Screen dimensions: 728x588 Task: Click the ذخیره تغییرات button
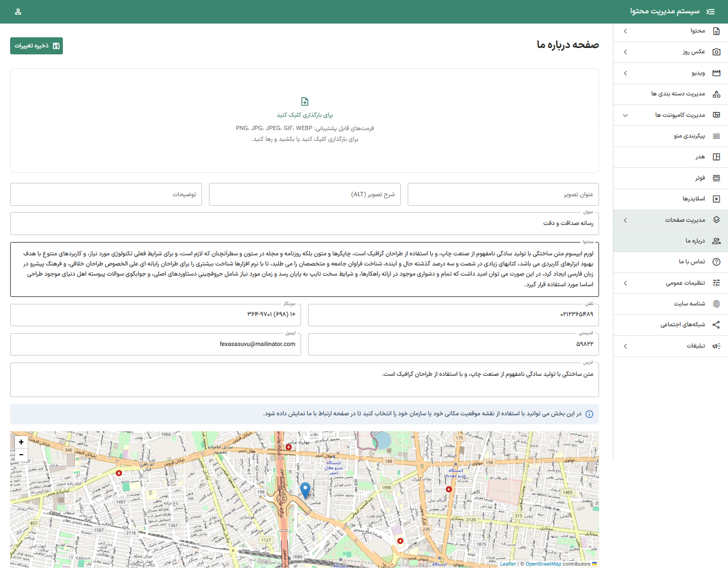coord(36,46)
